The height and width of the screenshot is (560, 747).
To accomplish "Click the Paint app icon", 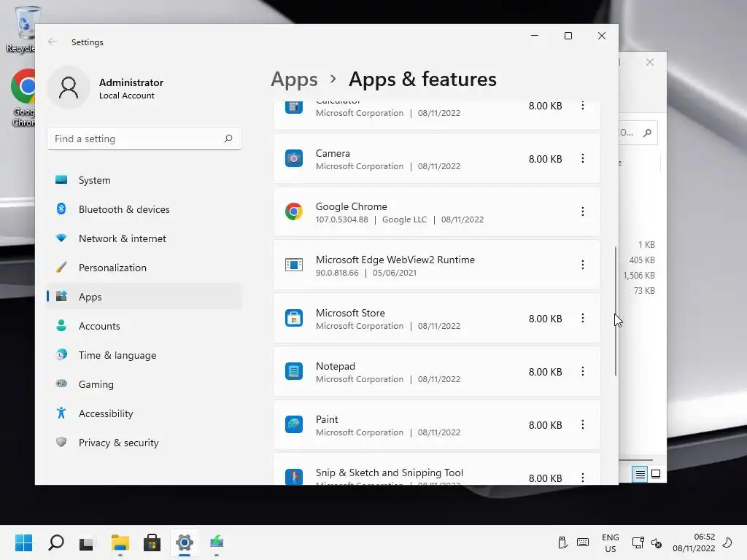I will pyautogui.click(x=293, y=425).
